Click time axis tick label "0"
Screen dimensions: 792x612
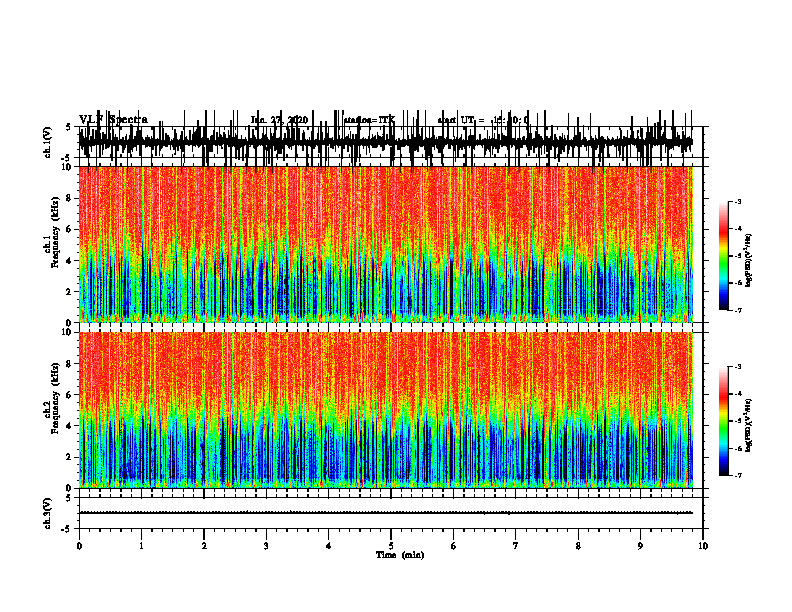pos(79,546)
